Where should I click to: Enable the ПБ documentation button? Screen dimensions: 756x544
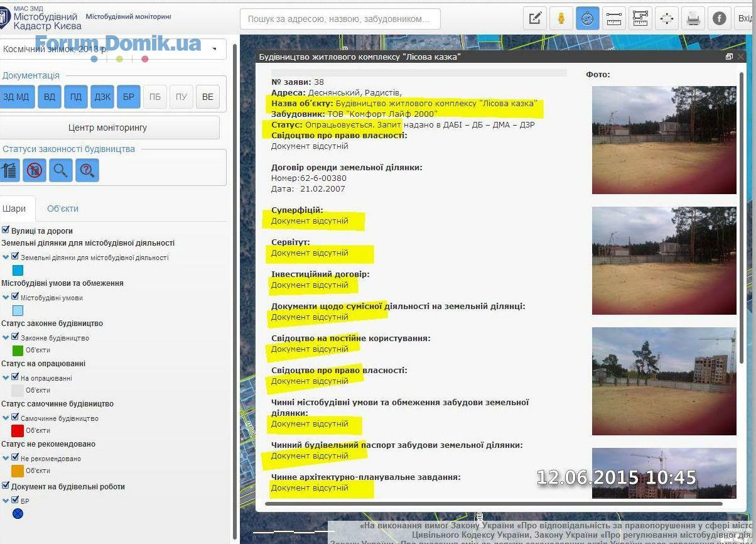(x=155, y=97)
